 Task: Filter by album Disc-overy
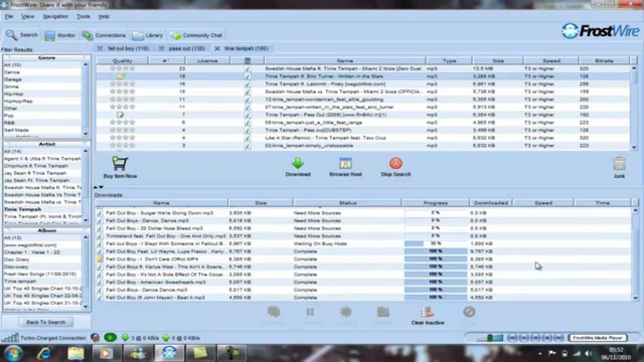pos(16,267)
